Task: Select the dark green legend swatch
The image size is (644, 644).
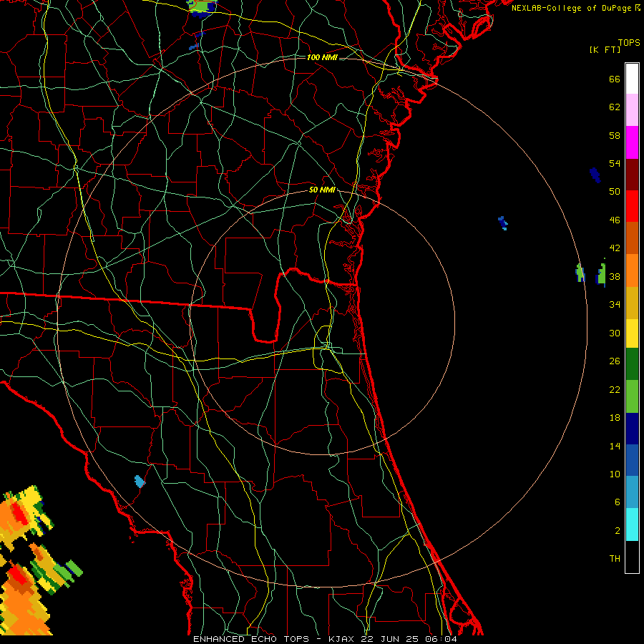Action: [x=632, y=364]
